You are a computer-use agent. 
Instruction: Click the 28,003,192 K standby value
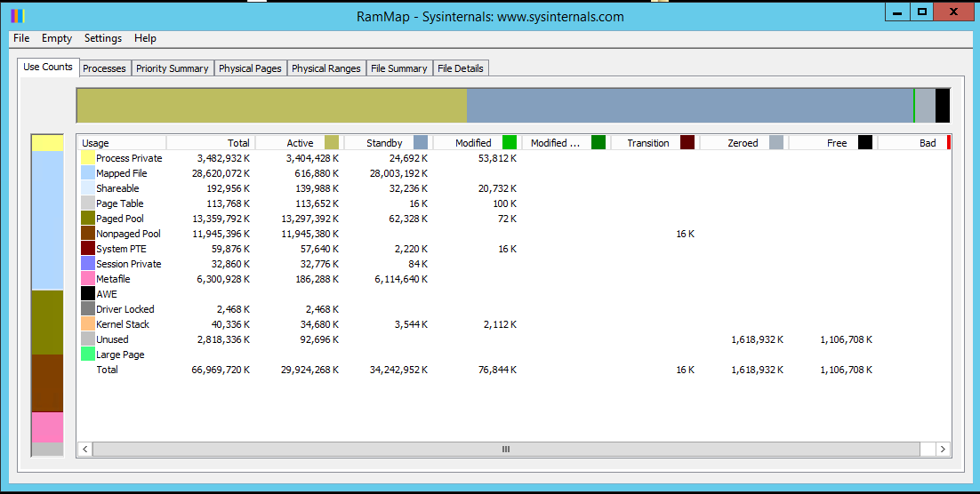pyautogui.click(x=398, y=173)
